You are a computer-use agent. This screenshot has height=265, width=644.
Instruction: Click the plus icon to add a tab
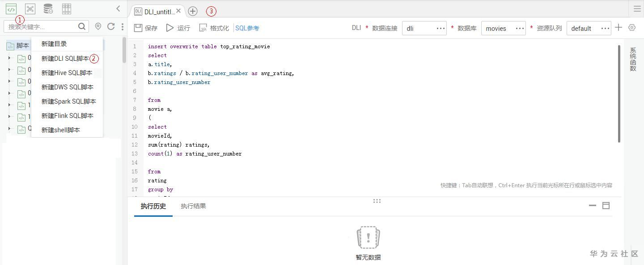pos(192,11)
